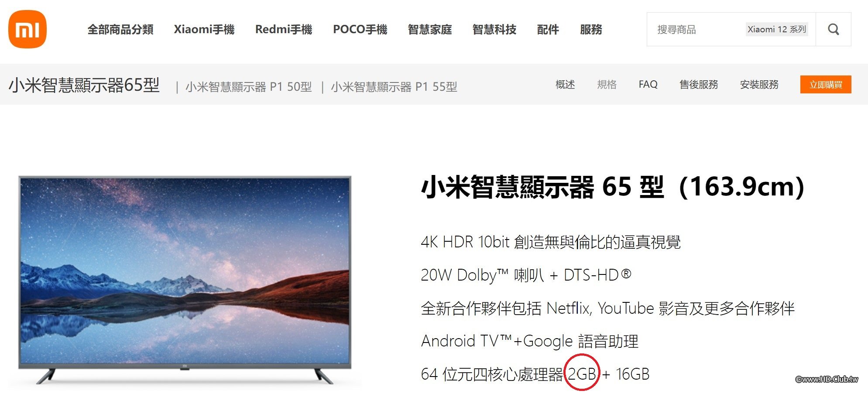Viewport: 868px width, 394px height.
Task: Open the POCO手機 menu
Action: 360,30
